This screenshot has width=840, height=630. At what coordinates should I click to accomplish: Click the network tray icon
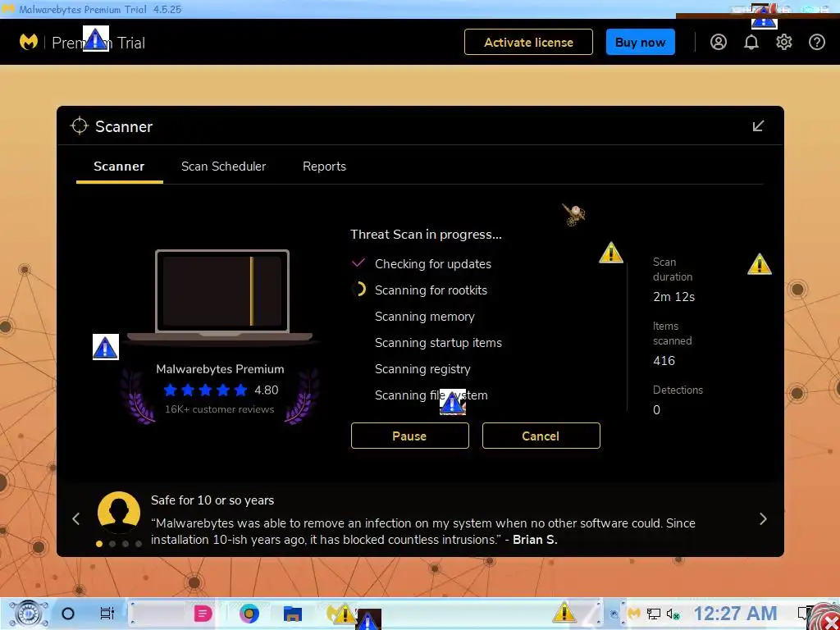click(x=654, y=614)
